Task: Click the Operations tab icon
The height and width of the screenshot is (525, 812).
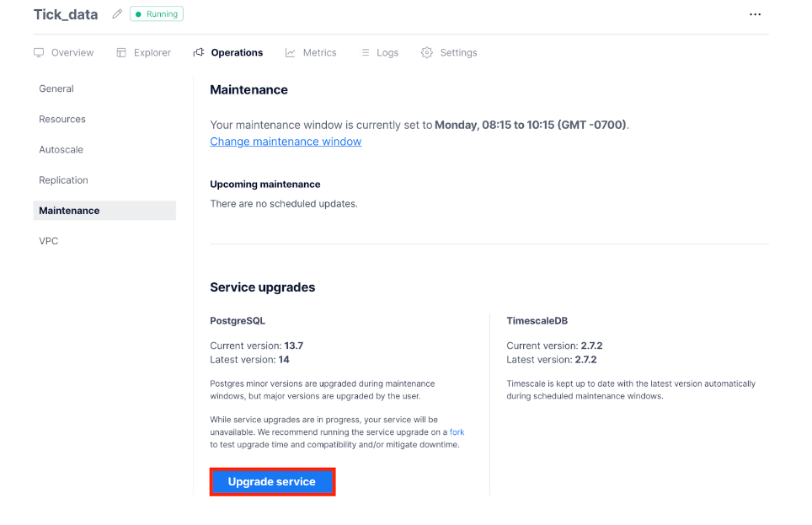Action: (199, 52)
